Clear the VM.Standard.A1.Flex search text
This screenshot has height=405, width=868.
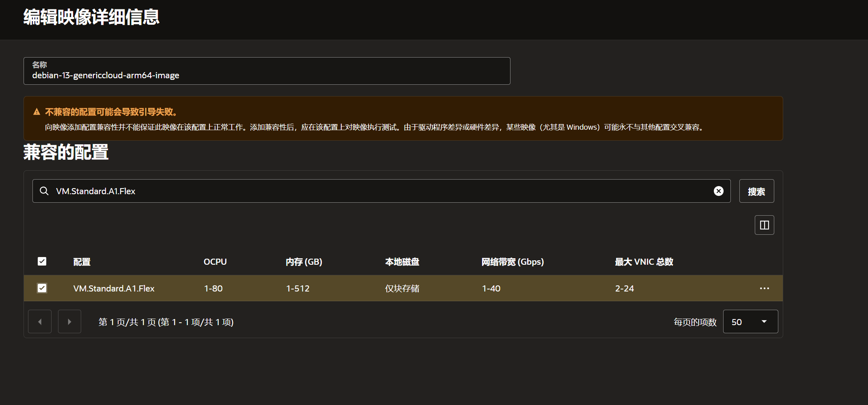(718, 191)
